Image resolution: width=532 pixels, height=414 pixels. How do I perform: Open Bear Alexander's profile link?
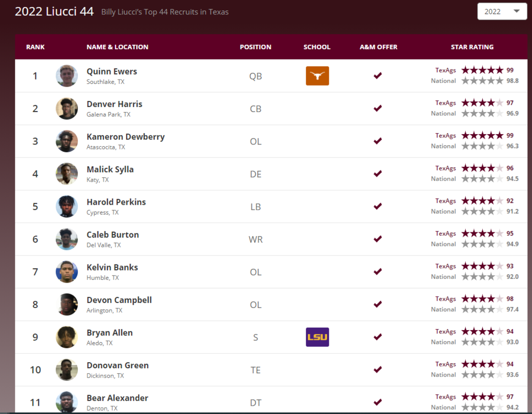pos(117,398)
